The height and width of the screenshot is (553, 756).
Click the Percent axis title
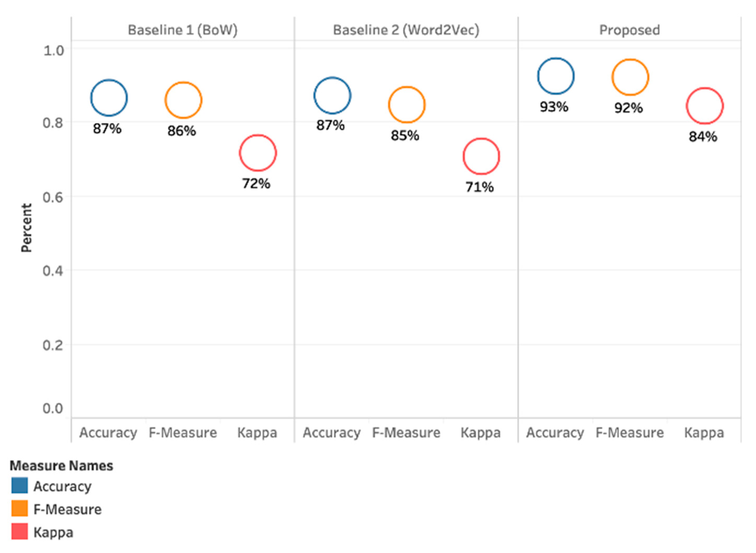(x=26, y=228)
